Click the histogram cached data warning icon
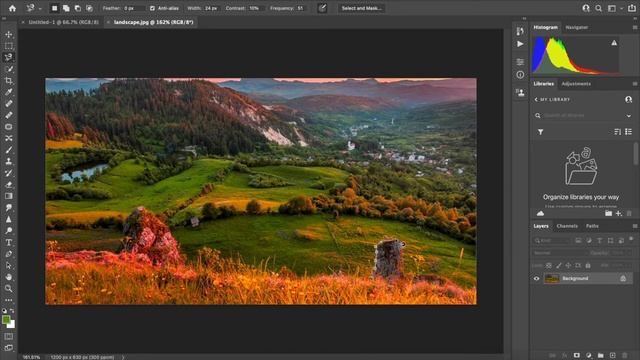The height and width of the screenshot is (360, 640). (614, 43)
